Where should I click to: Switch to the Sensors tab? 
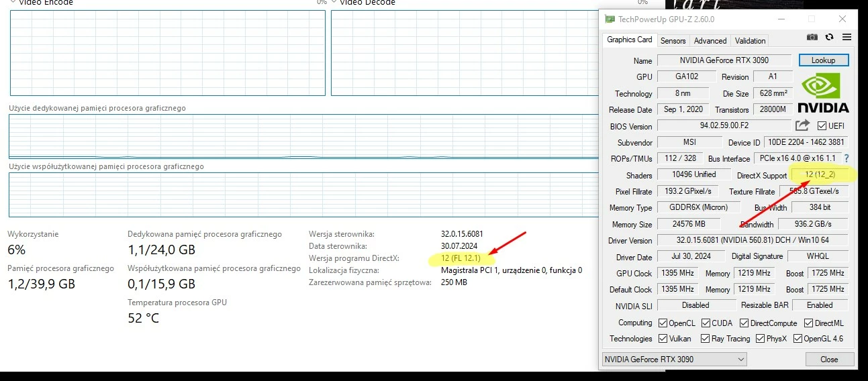[673, 41]
